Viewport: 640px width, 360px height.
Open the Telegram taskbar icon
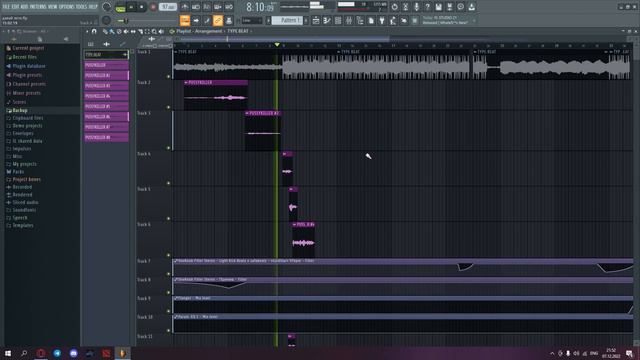pyautogui.click(x=57, y=353)
